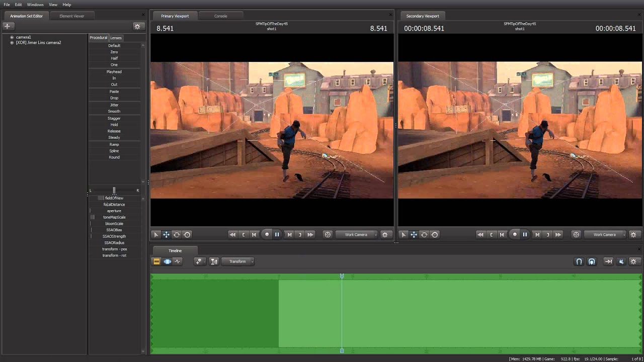The image size is (644, 362).
Task: Switch Timeline to the Motion Editor mode
Action: [x=167, y=261]
